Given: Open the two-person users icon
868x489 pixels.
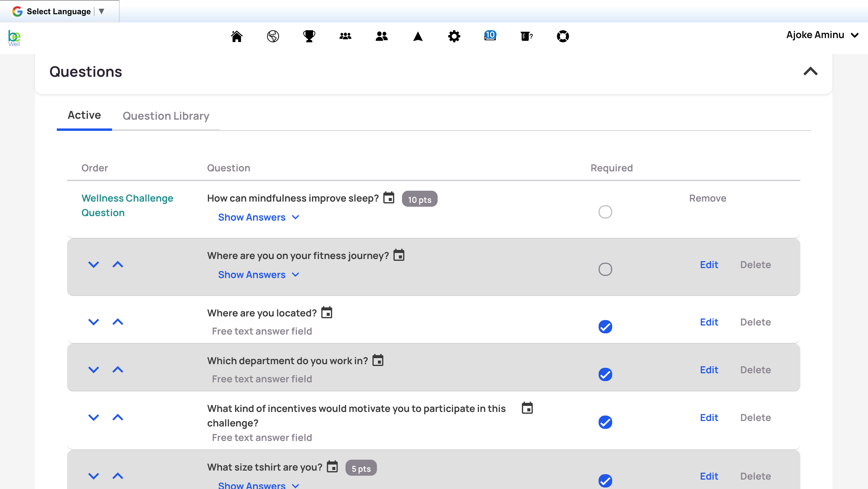Looking at the screenshot, I should point(381,36).
